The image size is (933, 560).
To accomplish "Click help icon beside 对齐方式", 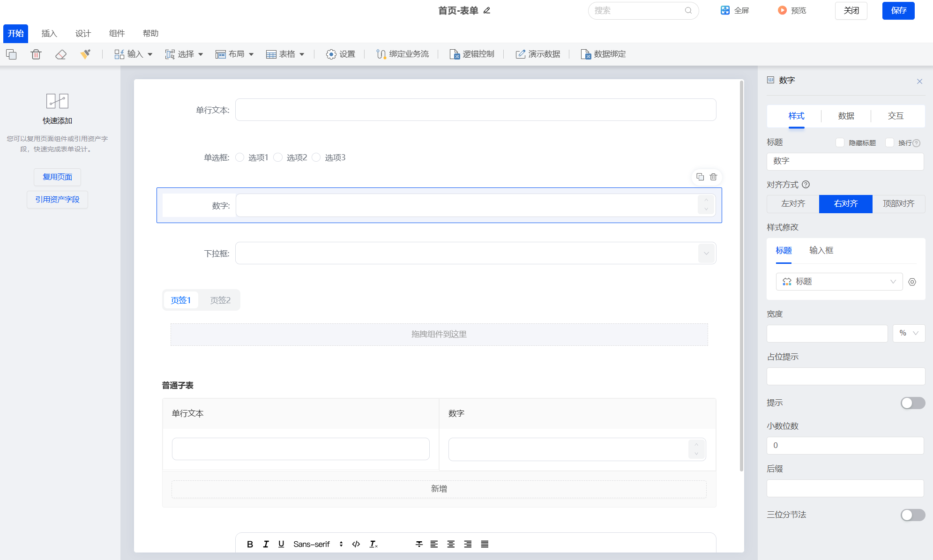I will pyautogui.click(x=806, y=185).
